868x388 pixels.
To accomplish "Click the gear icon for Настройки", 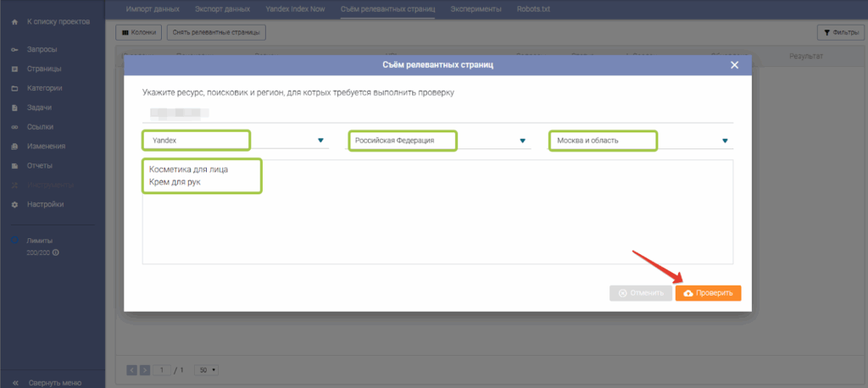I will [x=14, y=204].
